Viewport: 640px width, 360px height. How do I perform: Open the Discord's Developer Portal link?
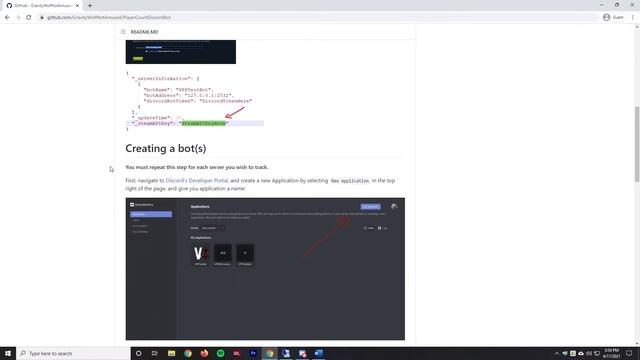[x=197, y=180]
